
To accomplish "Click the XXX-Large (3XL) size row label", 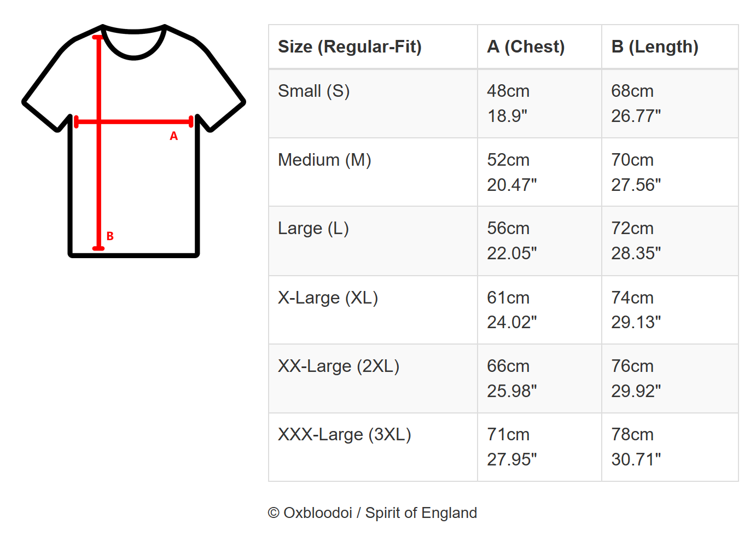I will pyautogui.click(x=344, y=434).
